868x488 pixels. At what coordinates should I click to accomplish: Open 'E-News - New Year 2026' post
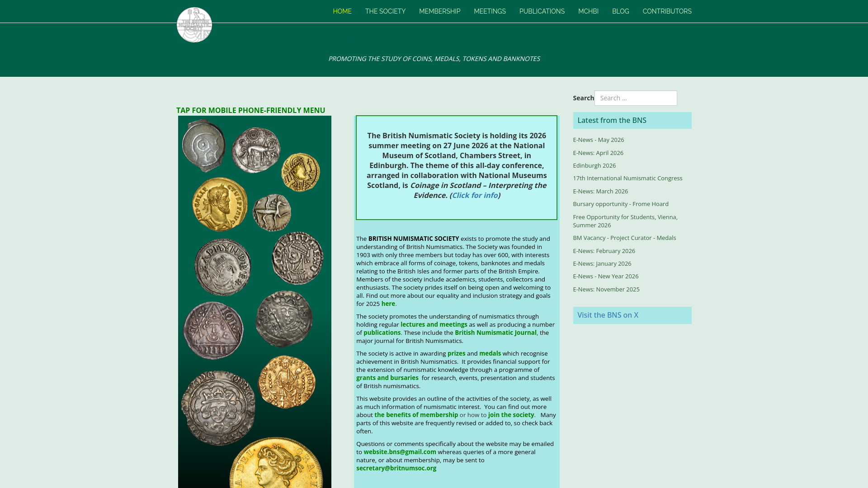click(x=605, y=277)
